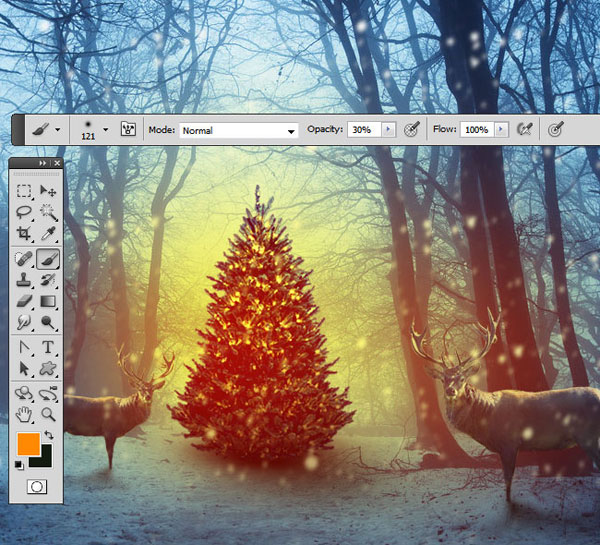600x545 pixels.
Task: Select the History Brush tool
Action: point(48,280)
